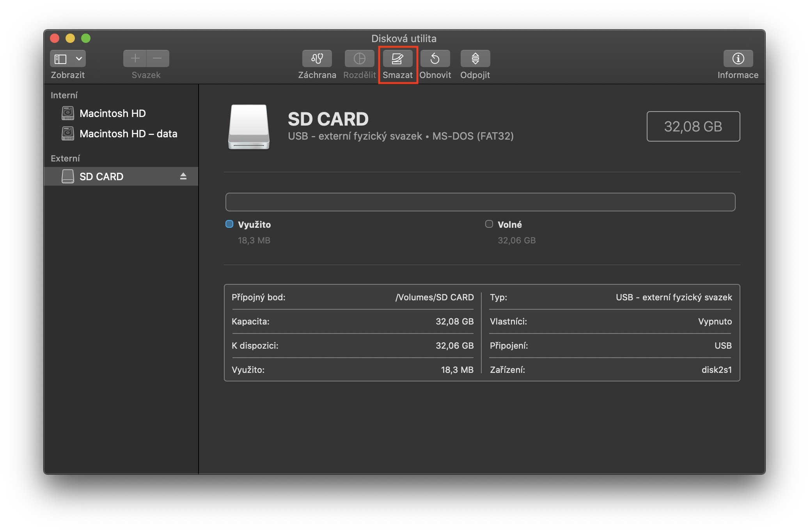Select Macintosh HD – data volume

[128, 134]
